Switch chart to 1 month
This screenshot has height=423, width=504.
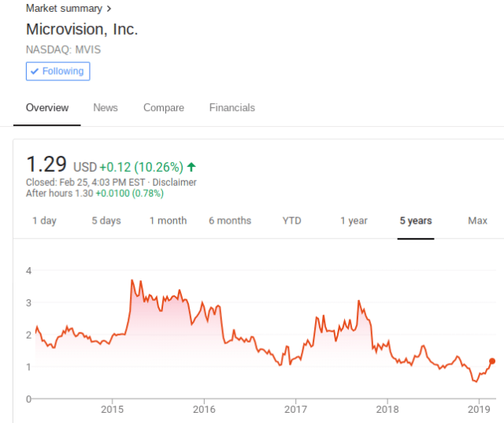(168, 221)
